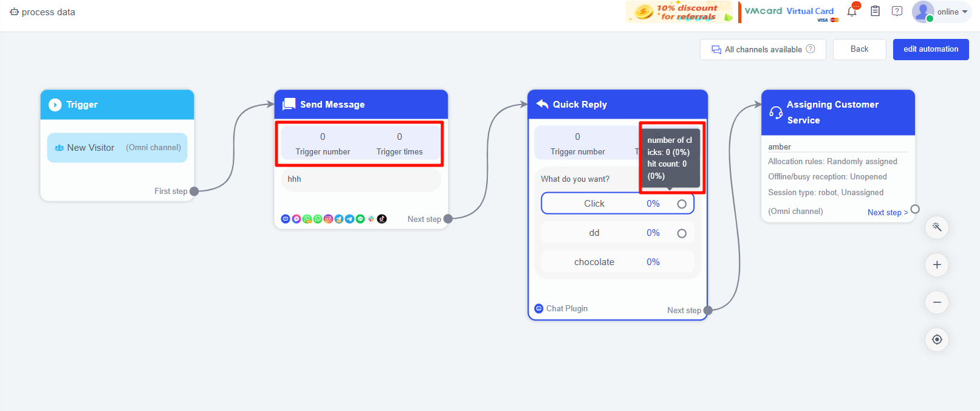
Task: Select the radio circle beside dd option
Action: (x=682, y=233)
